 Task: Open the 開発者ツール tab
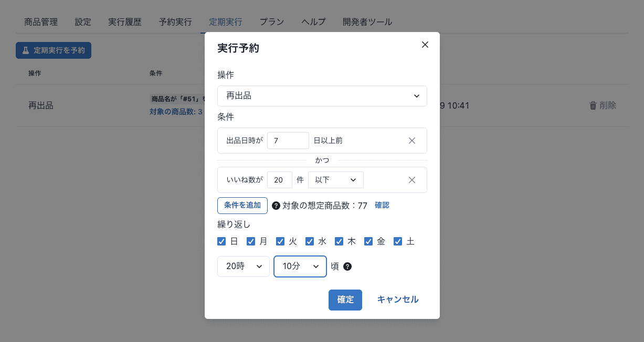[x=367, y=22]
